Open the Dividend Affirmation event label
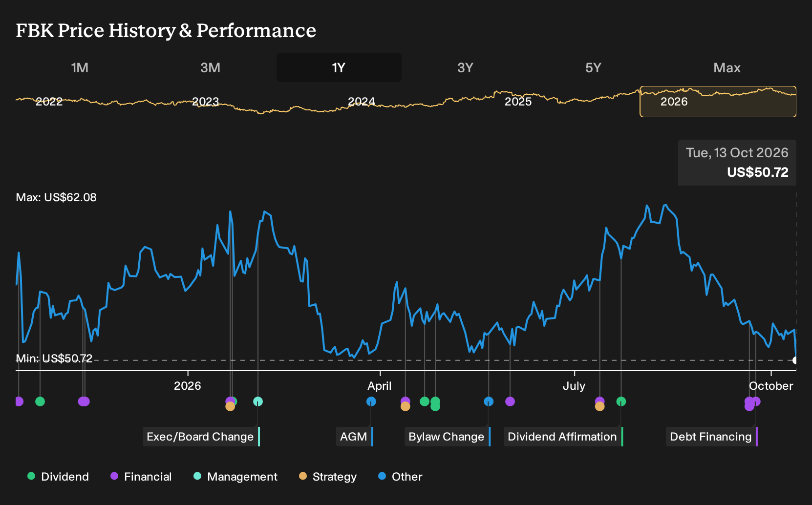 pyautogui.click(x=563, y=437)
